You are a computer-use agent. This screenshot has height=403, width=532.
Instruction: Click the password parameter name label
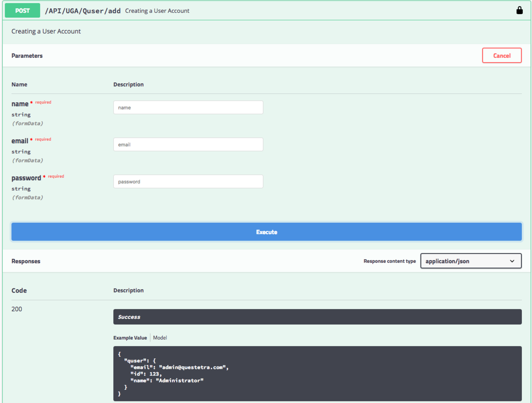pos(26,178)
